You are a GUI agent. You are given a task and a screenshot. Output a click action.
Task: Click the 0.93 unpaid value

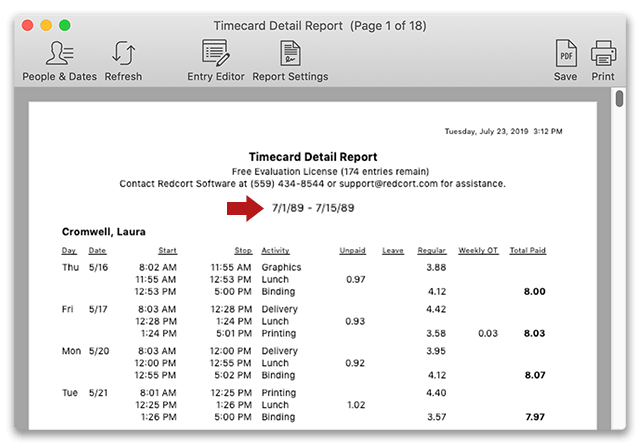pos(355,321)
